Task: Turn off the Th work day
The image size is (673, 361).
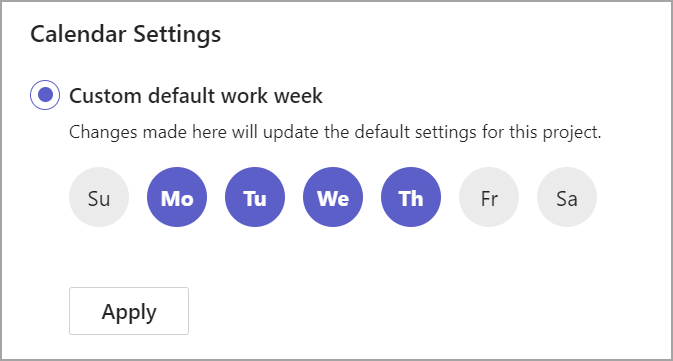Action: tap(411, 197)
